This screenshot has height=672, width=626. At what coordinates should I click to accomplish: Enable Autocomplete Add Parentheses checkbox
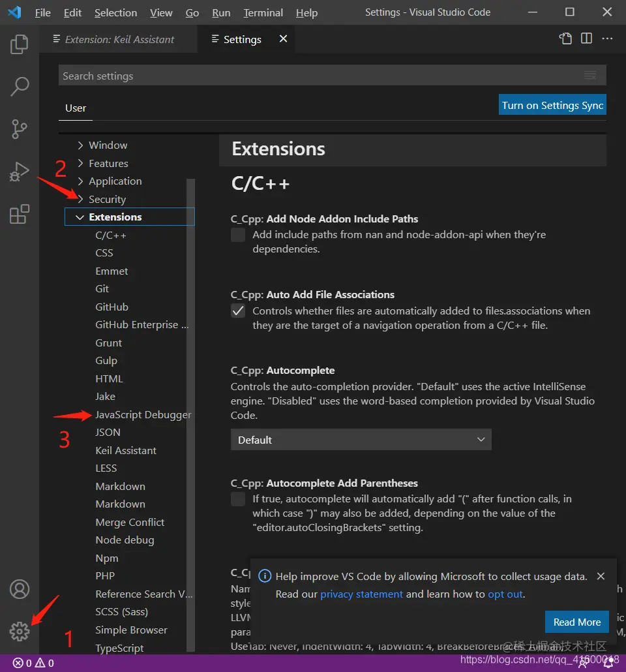[x=238, y=499]
